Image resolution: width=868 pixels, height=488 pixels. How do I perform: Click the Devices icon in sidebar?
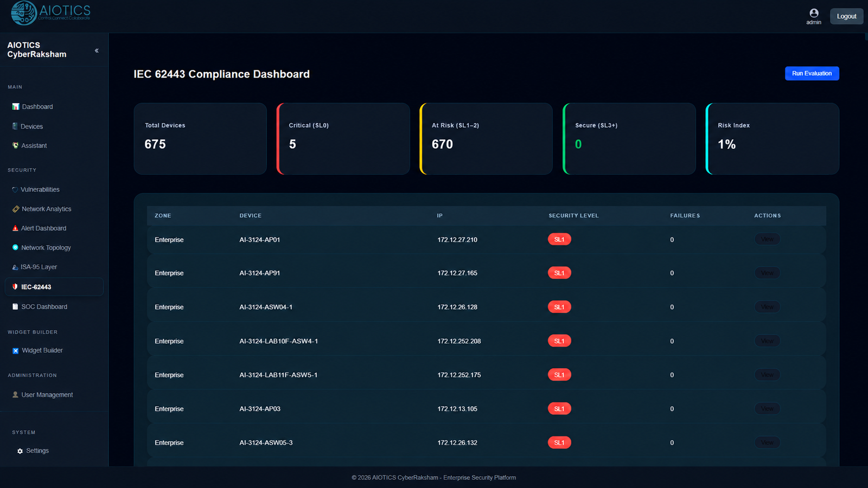15,126
